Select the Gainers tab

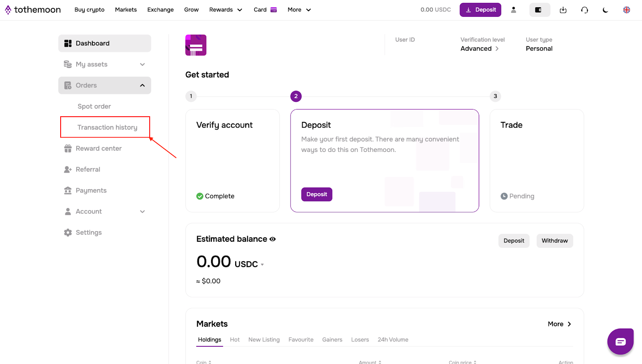[x=332, y=340]
